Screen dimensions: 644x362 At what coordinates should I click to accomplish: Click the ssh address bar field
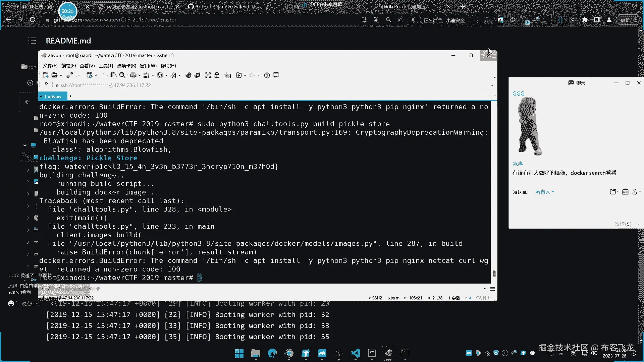[106, 85]
